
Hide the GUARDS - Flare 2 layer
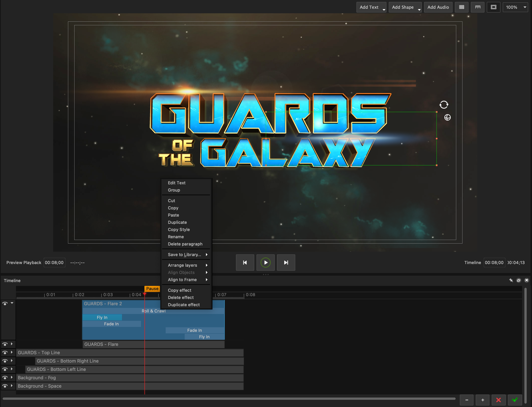point(5,303)
